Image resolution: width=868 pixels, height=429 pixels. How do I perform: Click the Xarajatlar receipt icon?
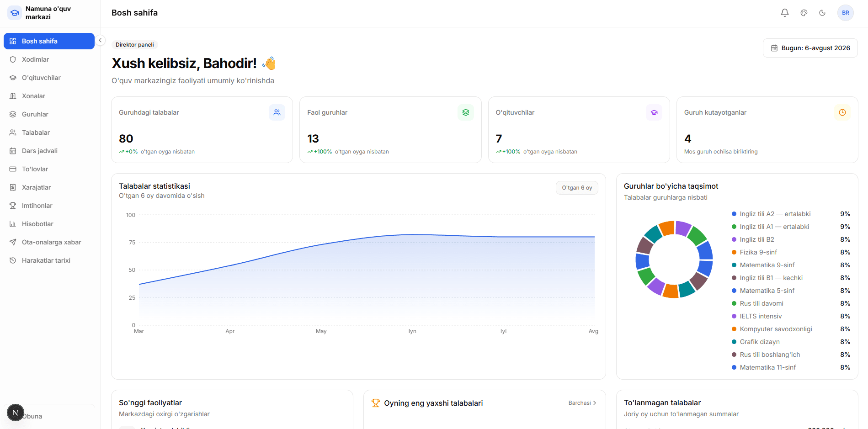coord(13,187)
